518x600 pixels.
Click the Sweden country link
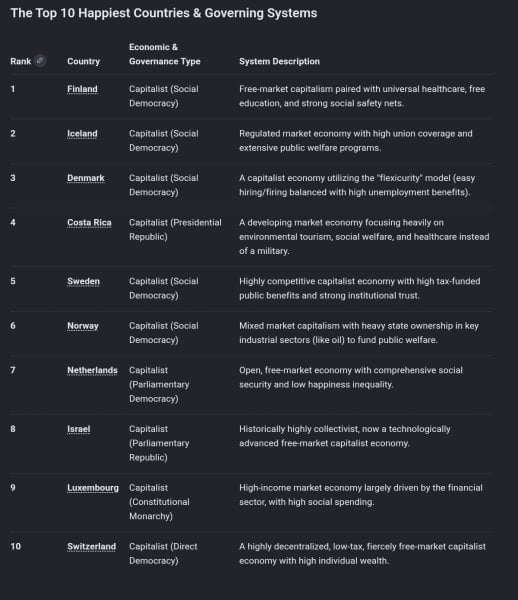point(83,281)
